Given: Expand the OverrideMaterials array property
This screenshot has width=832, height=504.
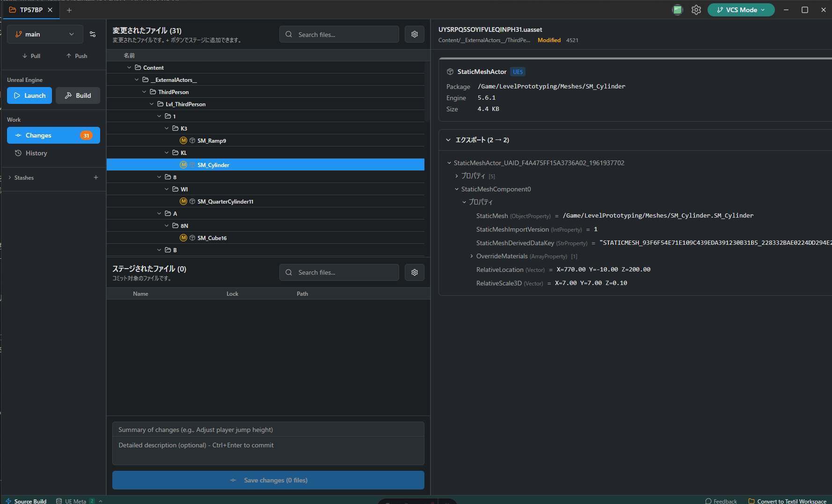Looking at the screenshot, I should [472, 256].
